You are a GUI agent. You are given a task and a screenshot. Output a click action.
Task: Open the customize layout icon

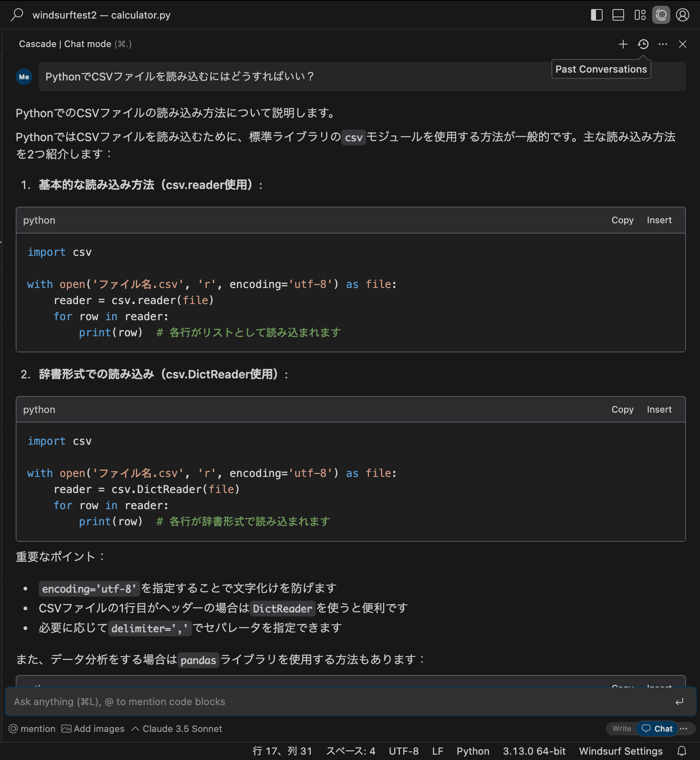click(x=640, y=15)
